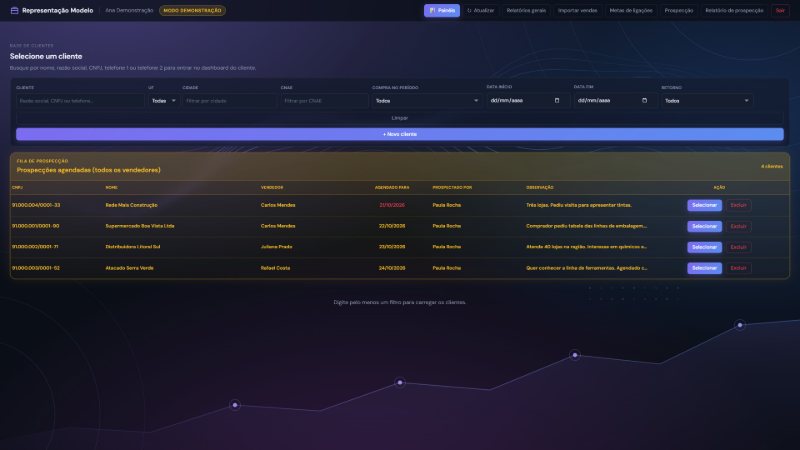The height and width of the screenshot is (450, 800).
Task: Select the Atacado Serra Verde prospect
Action: pos(704,268)
